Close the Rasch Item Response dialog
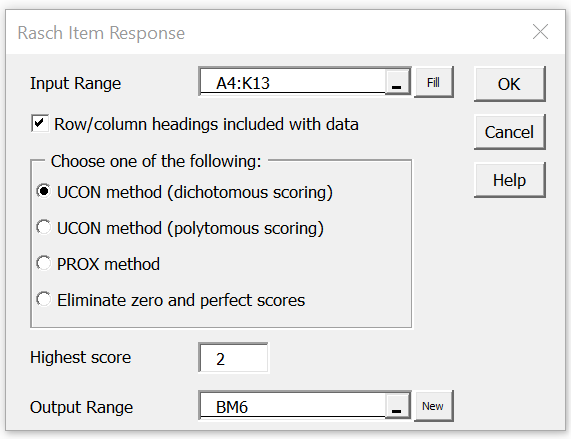This screenshot has width=571, height=439. (540, 32)
